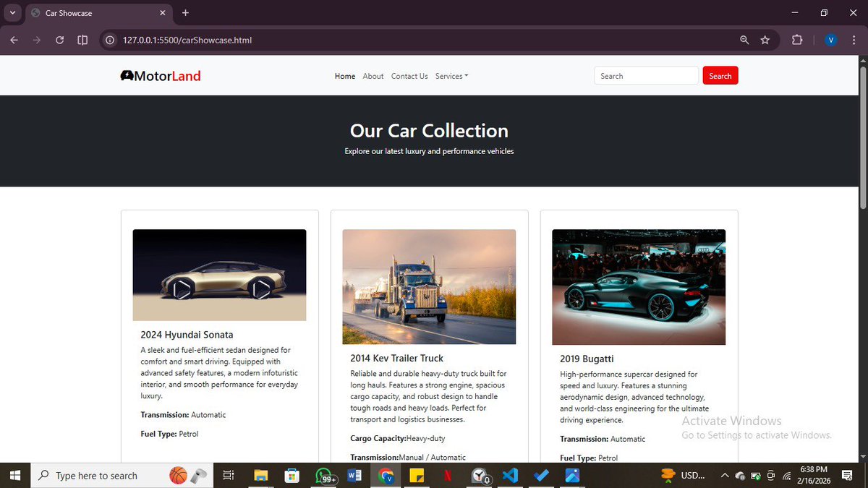Open the blue checkmark To Do app
Screen dimensions: 868x488
pos(541,476)
